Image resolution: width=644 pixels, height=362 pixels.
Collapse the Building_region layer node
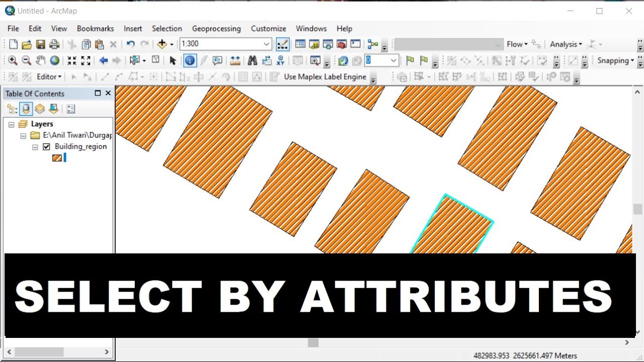click(35, 147)
